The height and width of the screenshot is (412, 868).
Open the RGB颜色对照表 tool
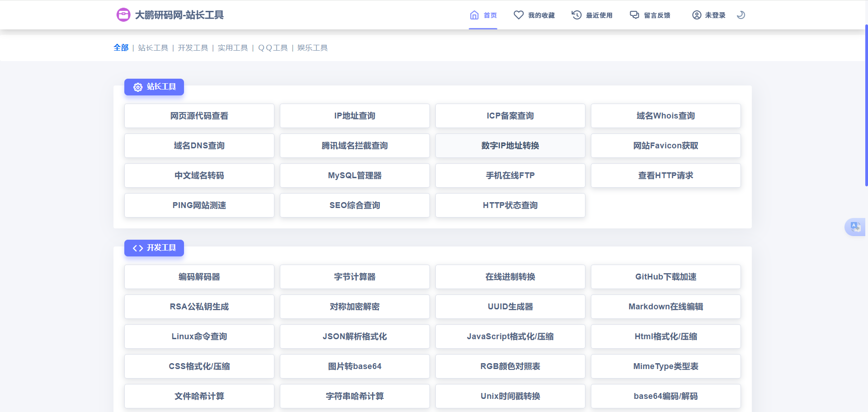510,366
